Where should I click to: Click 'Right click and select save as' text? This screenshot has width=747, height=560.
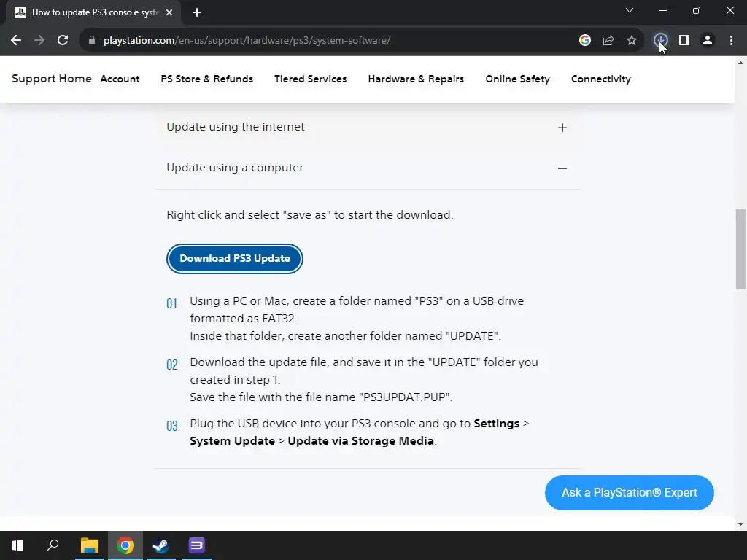tap(309, 215)
